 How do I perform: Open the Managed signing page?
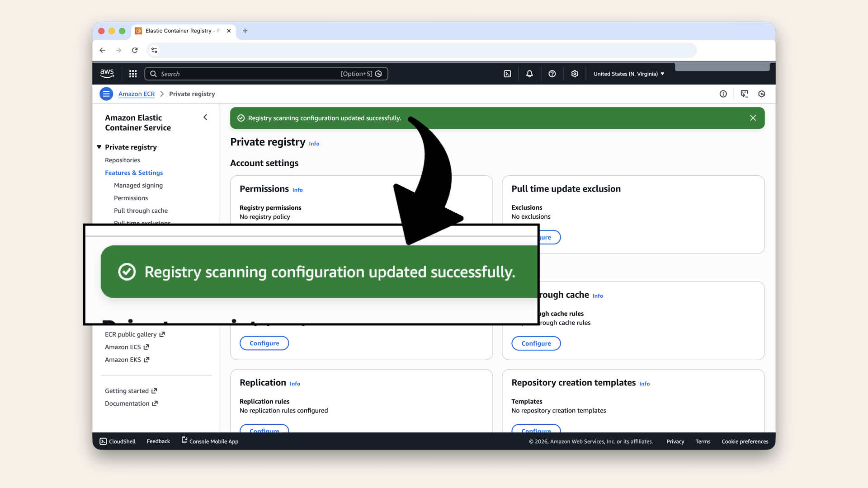pyautogui.click(x=138, y=185)
